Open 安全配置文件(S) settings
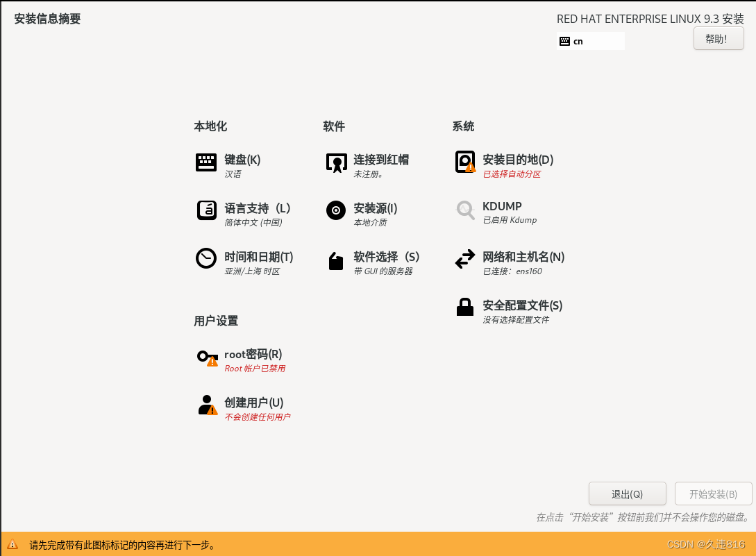 [x=523, y=305]
